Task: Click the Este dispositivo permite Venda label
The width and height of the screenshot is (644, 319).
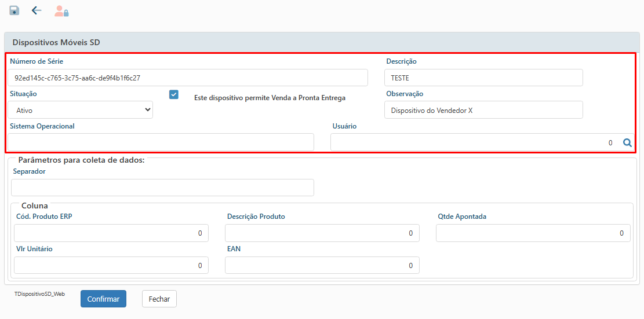Action: [270, 98]
